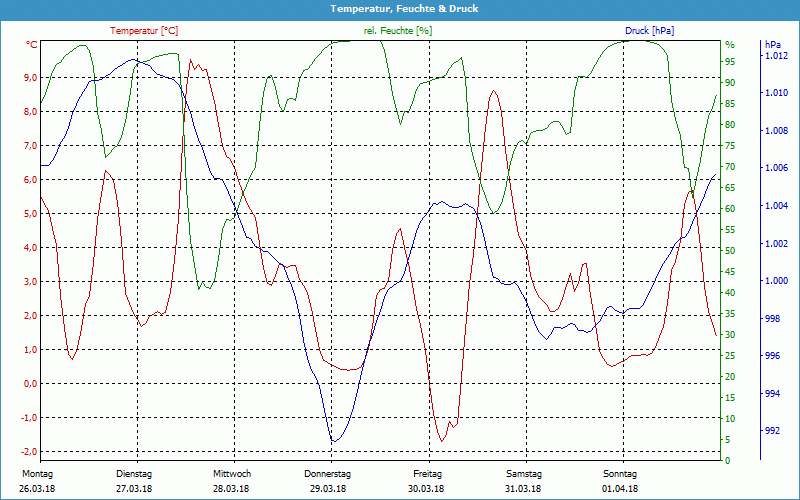Click temperature axis value '7,0'
Image resolution: width=800 pixels, height=500 pixels.
tap(31, 145)
